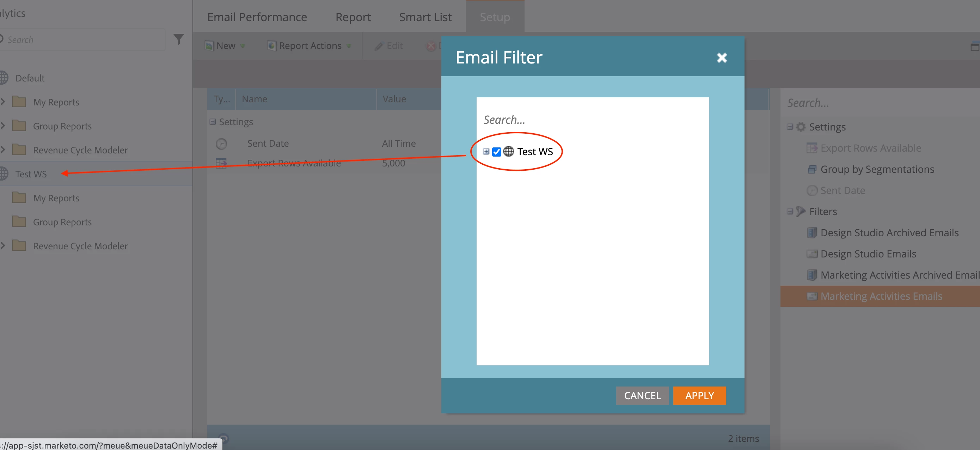The image size is (980, 450).
Task: Click the globe icon next to Test WS in dialog
Action: tap(508, 152)
